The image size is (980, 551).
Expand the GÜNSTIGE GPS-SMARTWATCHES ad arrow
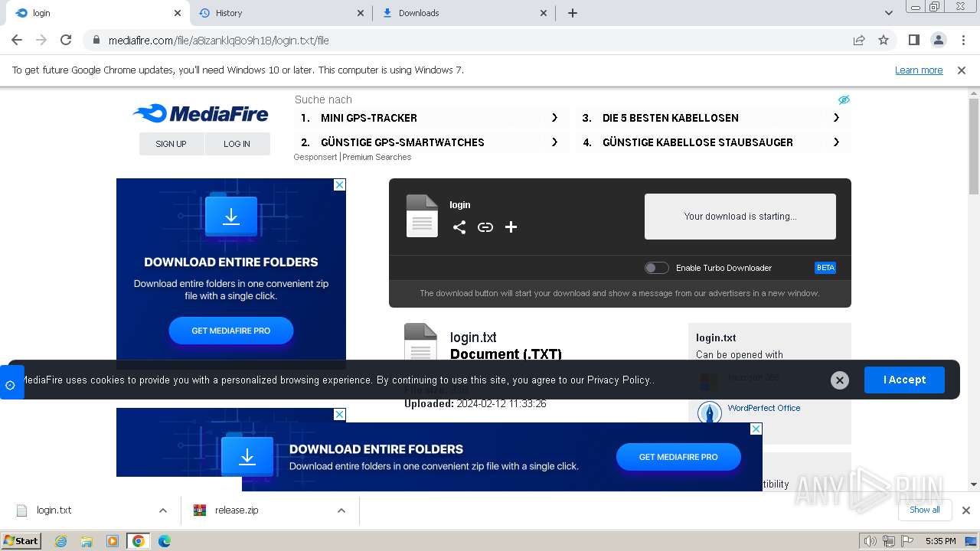(554, 142)
